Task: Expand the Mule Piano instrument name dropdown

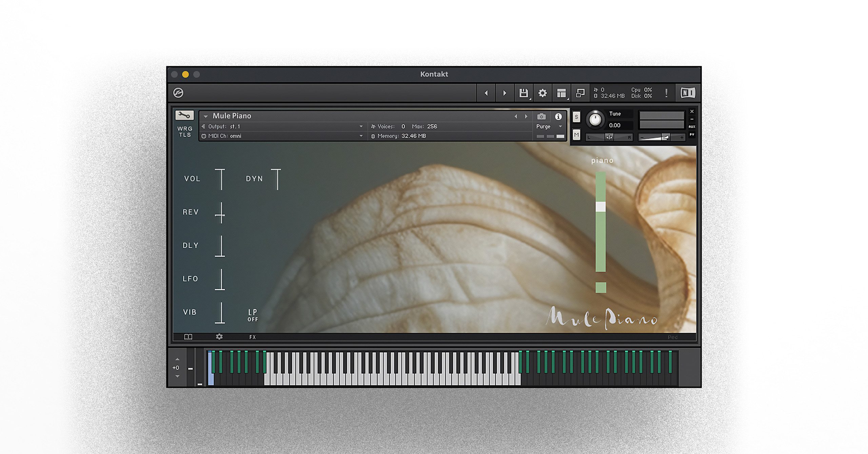Action: tap(205, 116)
